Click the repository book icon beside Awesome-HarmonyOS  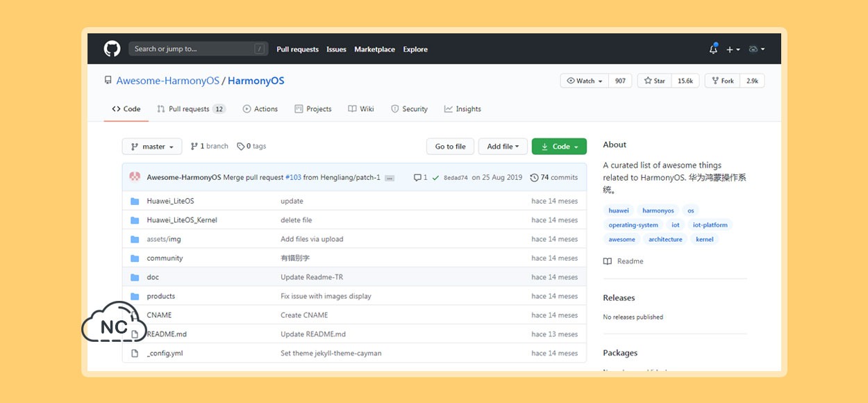tap(108, 81)
